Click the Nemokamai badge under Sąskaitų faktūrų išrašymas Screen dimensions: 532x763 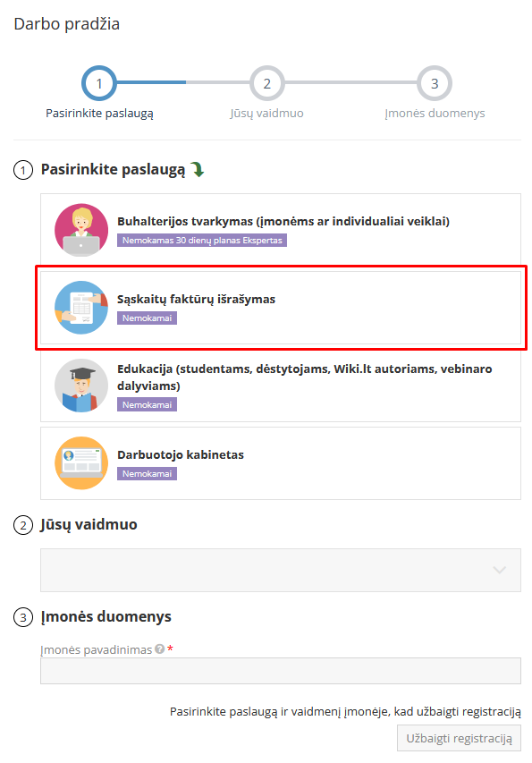pyautogui.click(x=146, y=318)
